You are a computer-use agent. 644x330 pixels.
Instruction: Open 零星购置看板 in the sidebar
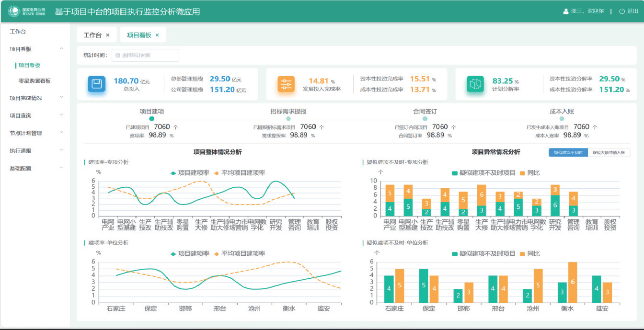[34, 81]
